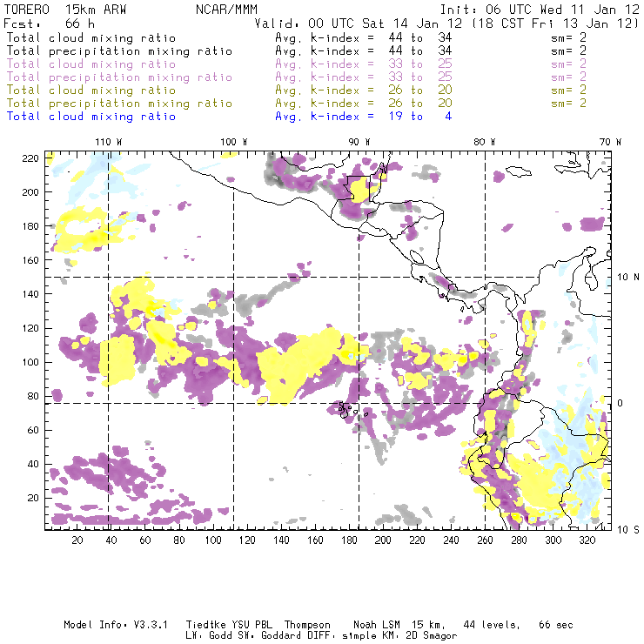Click the vertical axis tick label "220"
This screenshot has width=644, height=644.
[x=30, y=158]
